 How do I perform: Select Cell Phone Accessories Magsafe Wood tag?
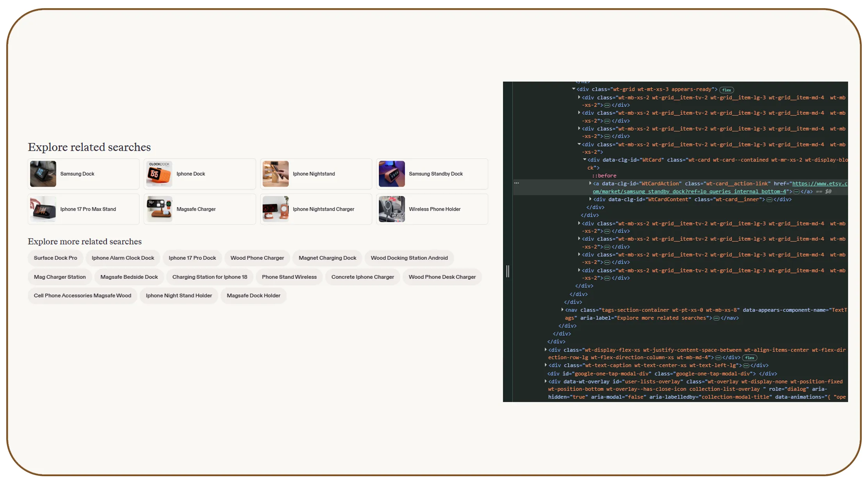coord(82,296)
